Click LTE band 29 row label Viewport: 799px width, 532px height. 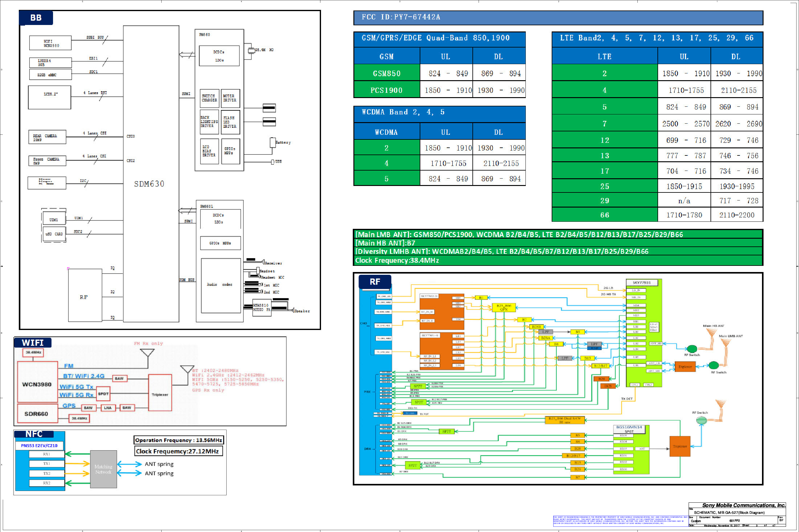point(605,200)
